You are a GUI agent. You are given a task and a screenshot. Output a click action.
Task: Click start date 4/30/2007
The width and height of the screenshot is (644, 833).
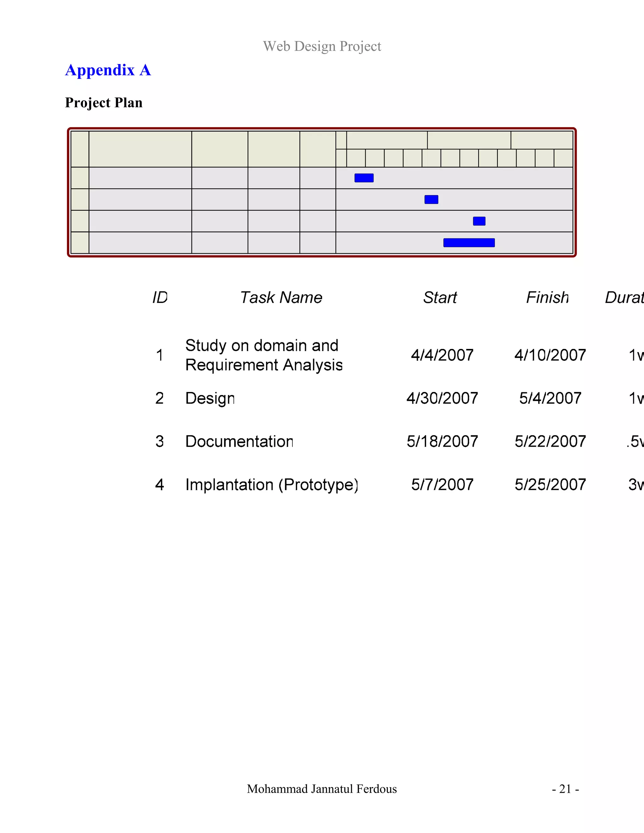pyautogui.click(x=442, y=398)
